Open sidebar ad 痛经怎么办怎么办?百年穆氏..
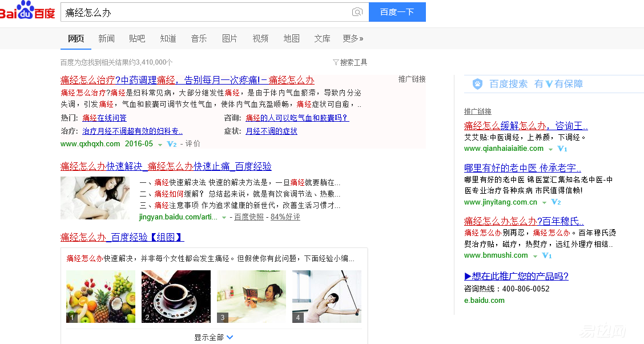This screenshot has height=344, width=644. 524,221
